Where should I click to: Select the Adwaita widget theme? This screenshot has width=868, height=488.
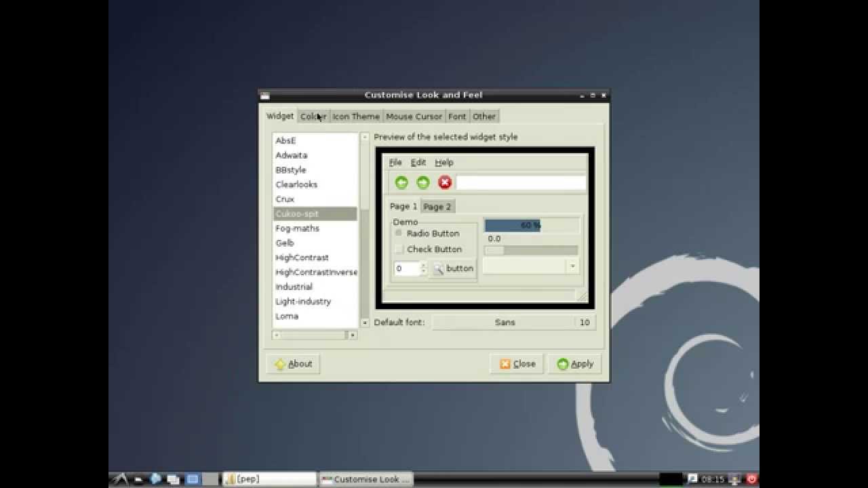click(x=315, y=155)
